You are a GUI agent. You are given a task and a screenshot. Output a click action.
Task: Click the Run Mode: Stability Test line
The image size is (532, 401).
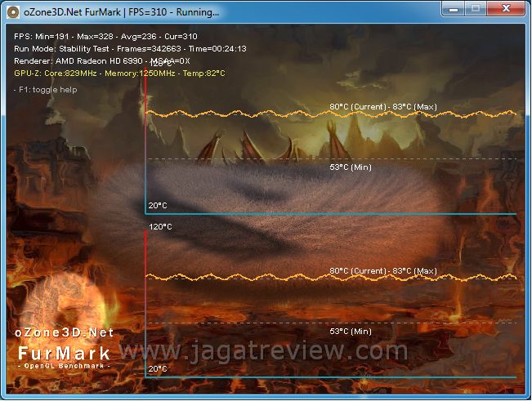(131, 48)
